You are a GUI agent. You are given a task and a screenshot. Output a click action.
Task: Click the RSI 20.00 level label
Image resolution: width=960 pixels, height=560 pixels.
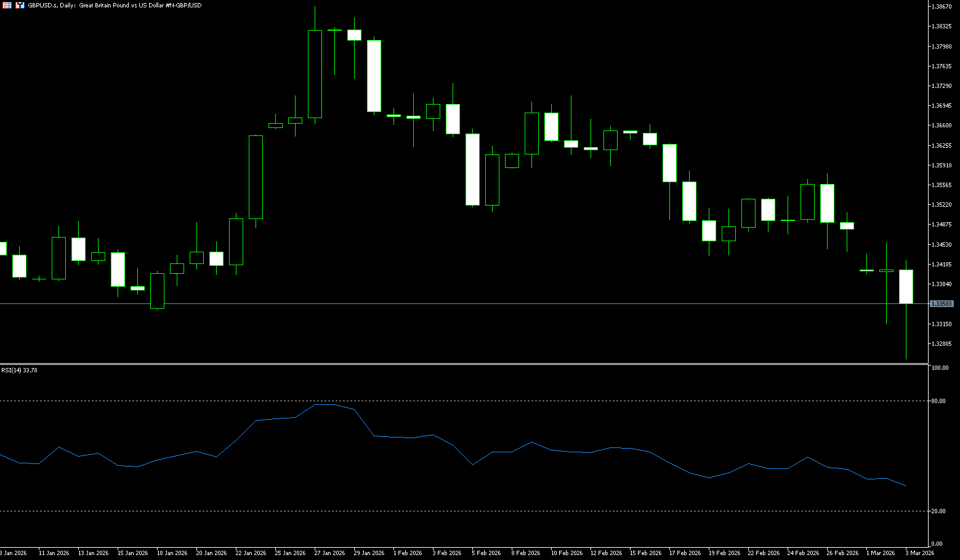click(938, 511)
